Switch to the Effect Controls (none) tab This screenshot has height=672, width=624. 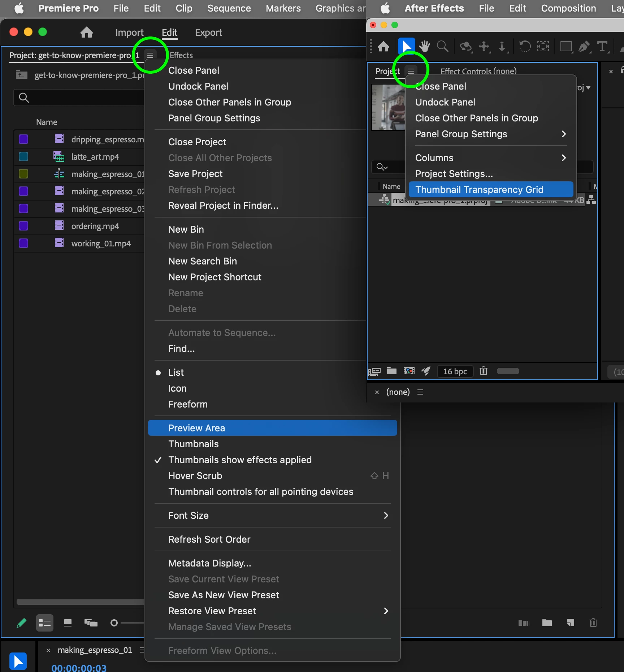(478, 71)
